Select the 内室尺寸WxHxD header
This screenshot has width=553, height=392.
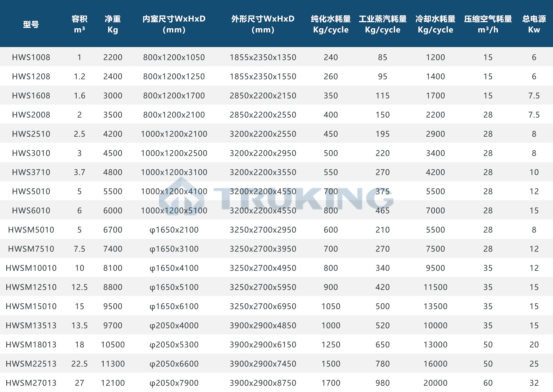pos(174,24)
